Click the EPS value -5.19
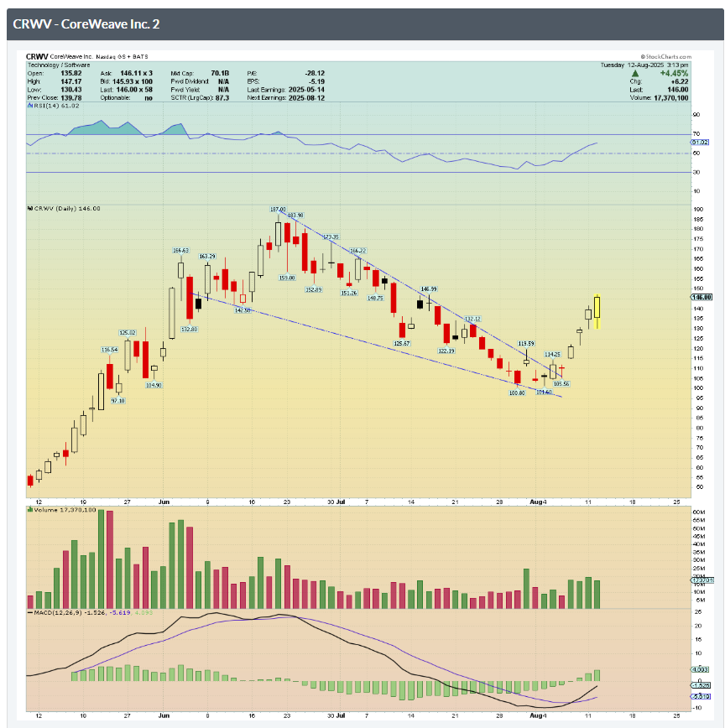The image size is (725, 728). [316, 81]
